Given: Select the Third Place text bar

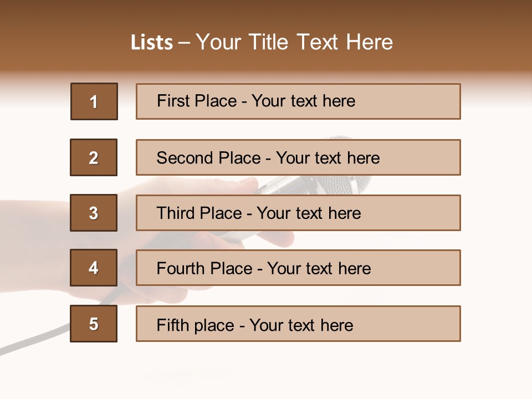Looking at the screenshot, I should [298, 213].
